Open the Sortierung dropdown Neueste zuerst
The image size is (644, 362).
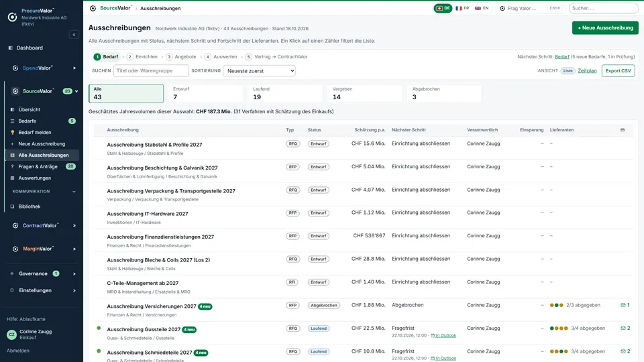(259, 70)
